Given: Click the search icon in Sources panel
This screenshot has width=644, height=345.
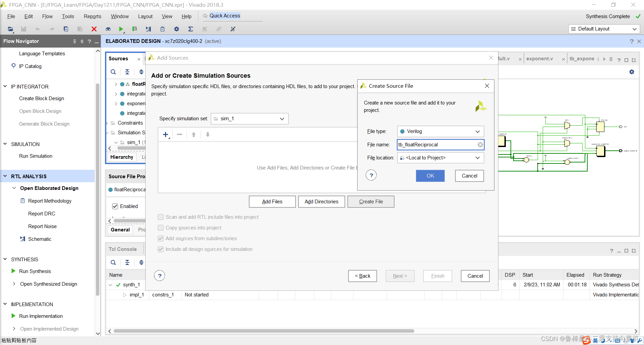Looking at the screenshot, I should pyautogui.click(x=113, y=72).
